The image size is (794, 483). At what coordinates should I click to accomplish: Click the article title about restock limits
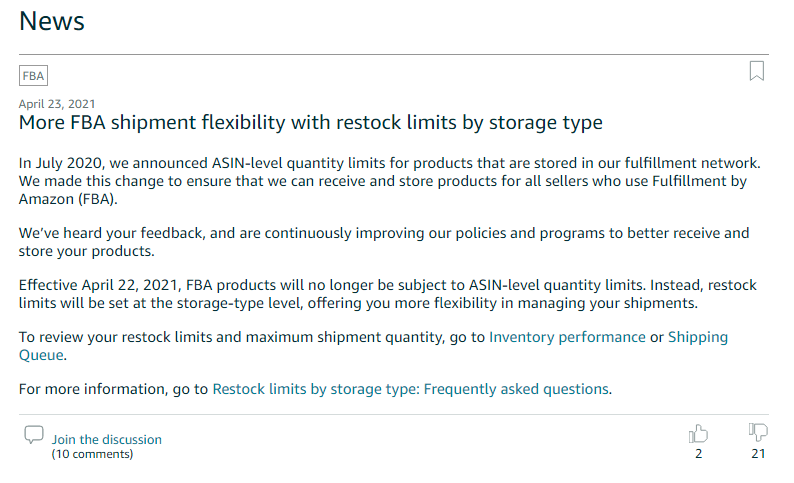pyautogui.click(x=311, y=123)
